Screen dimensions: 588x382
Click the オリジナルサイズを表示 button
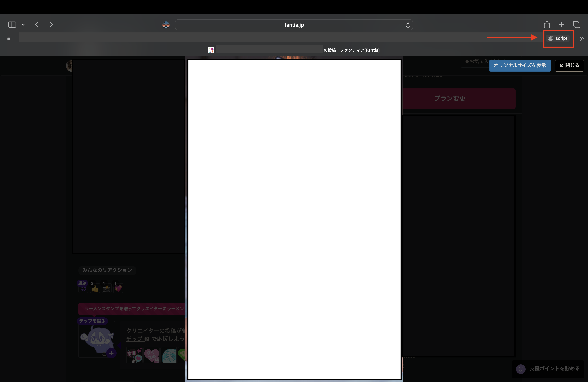520,65
